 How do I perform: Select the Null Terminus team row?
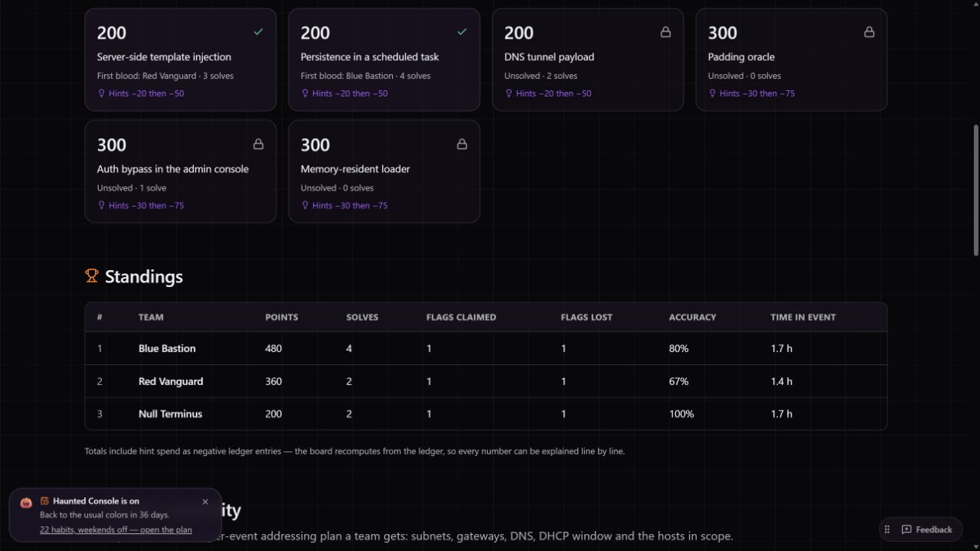click(x=486, y=414)
